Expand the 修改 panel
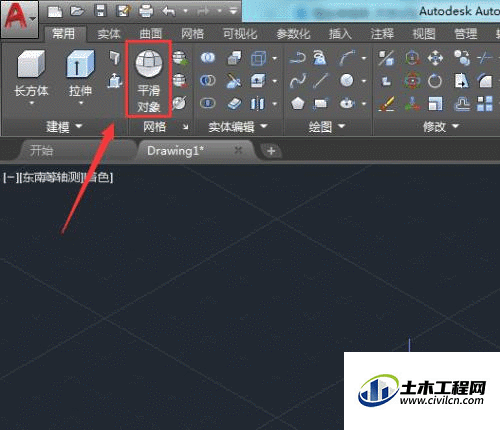The width and height of the screenshot is (500, 430). [441, 126]
